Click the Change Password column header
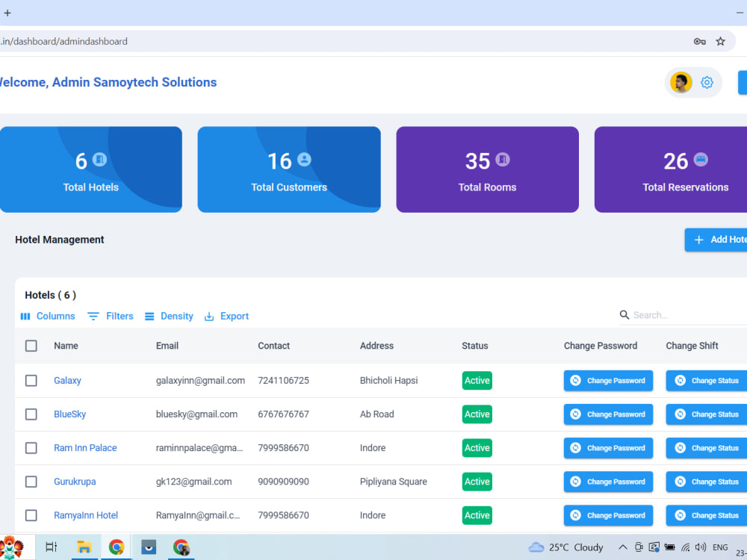This screenshot has height=560, width=747. coord(601,346)
